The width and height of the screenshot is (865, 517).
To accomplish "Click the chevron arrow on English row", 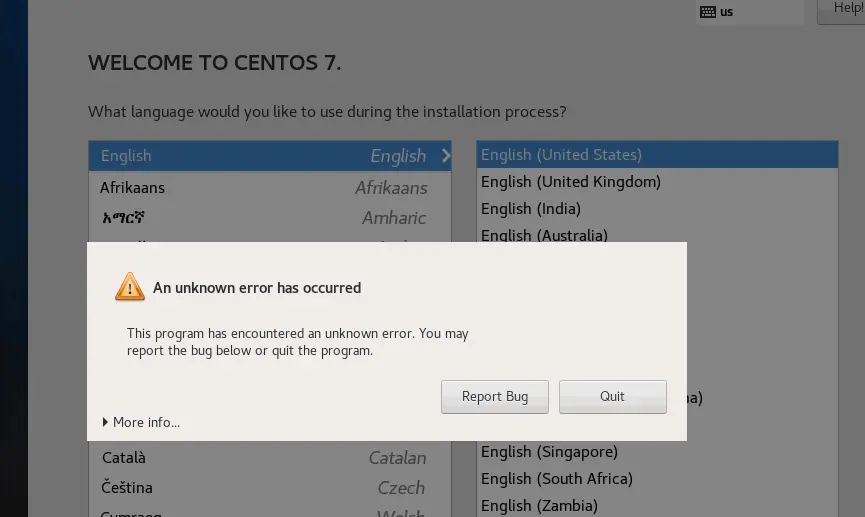I will pyautogui.click(x=446, y=156).
